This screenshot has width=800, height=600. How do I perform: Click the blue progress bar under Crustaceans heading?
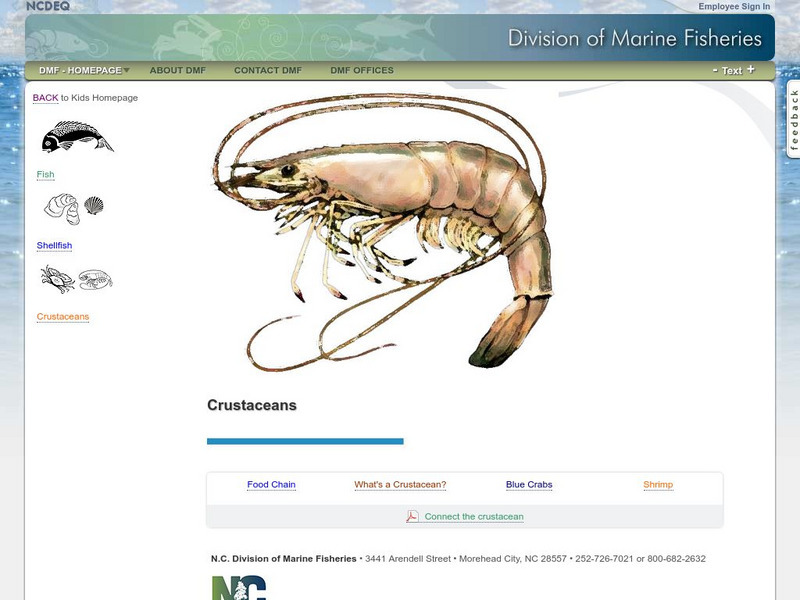tap(304, 439)
